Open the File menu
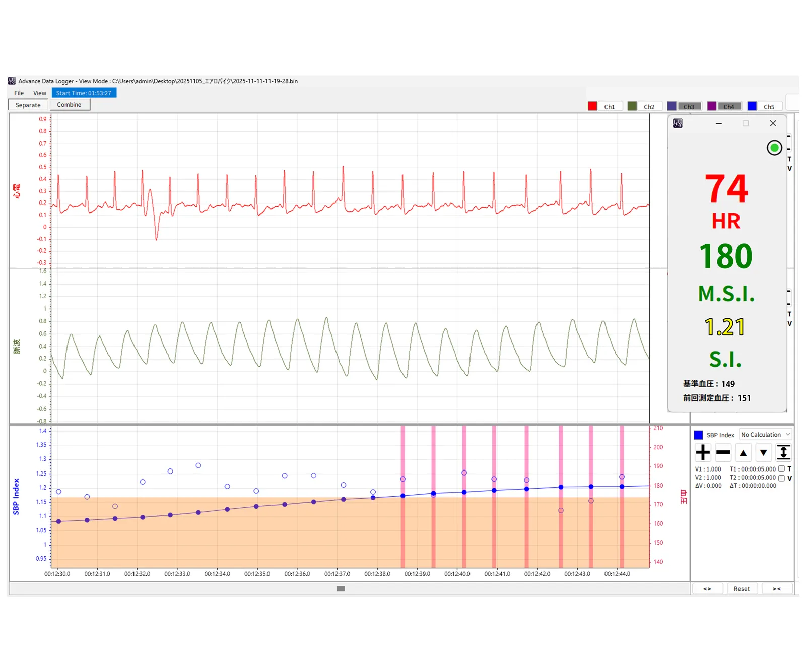The height and width of the screenshot is (672, 806). (x=19, y=93)
